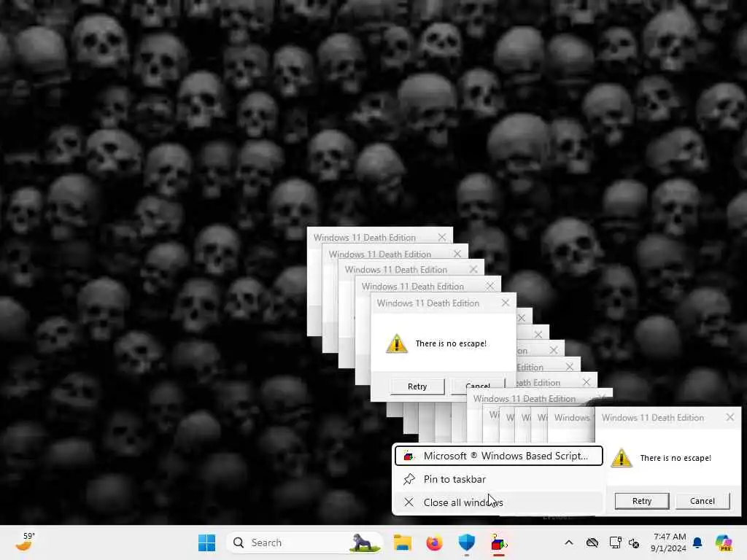The height and width of the screenshot is (560, 747).
Task: Choose Pin to taskbar
Action: pos(499,479)
